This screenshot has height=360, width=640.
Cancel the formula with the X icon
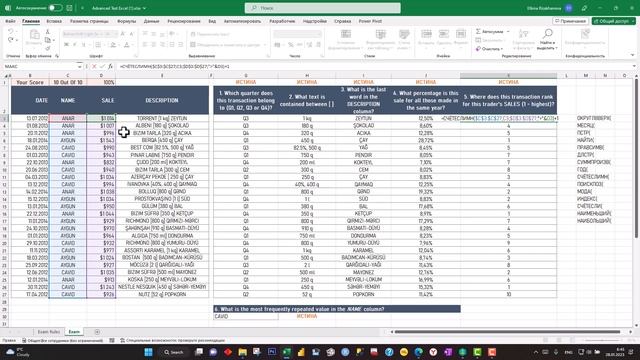point(94,66)
